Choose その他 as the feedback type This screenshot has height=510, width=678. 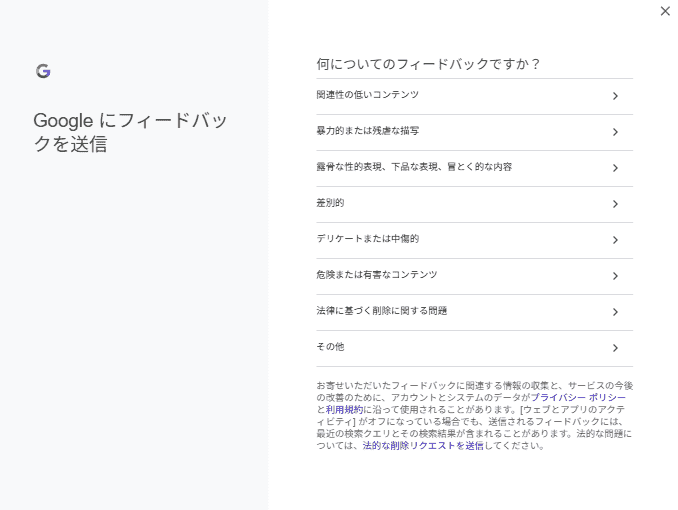click(330, 347)
